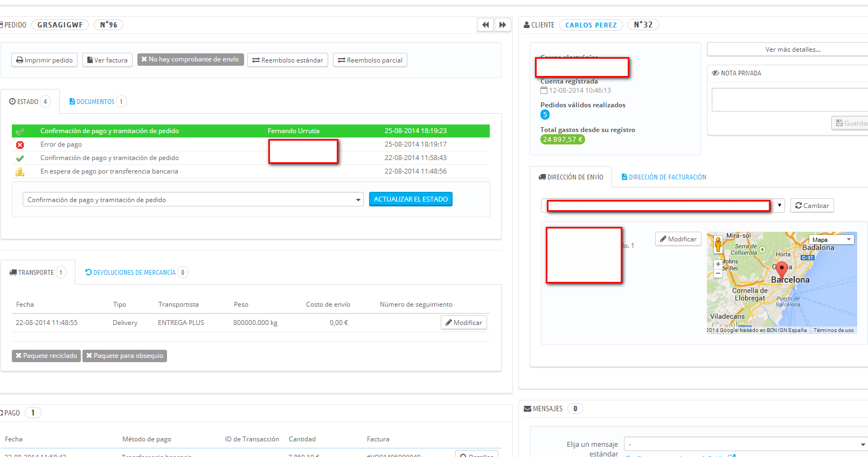Toggle Paquete reciclado option
The width and height of the screenshot is (868, 457).
coord(46,356)
